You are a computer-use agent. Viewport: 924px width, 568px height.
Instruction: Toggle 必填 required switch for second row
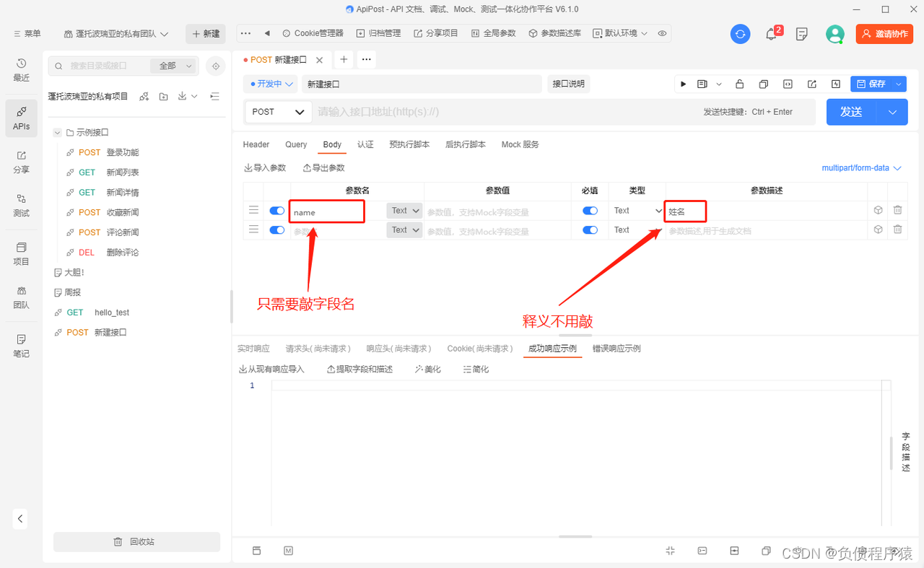click(x=590, y=230)
